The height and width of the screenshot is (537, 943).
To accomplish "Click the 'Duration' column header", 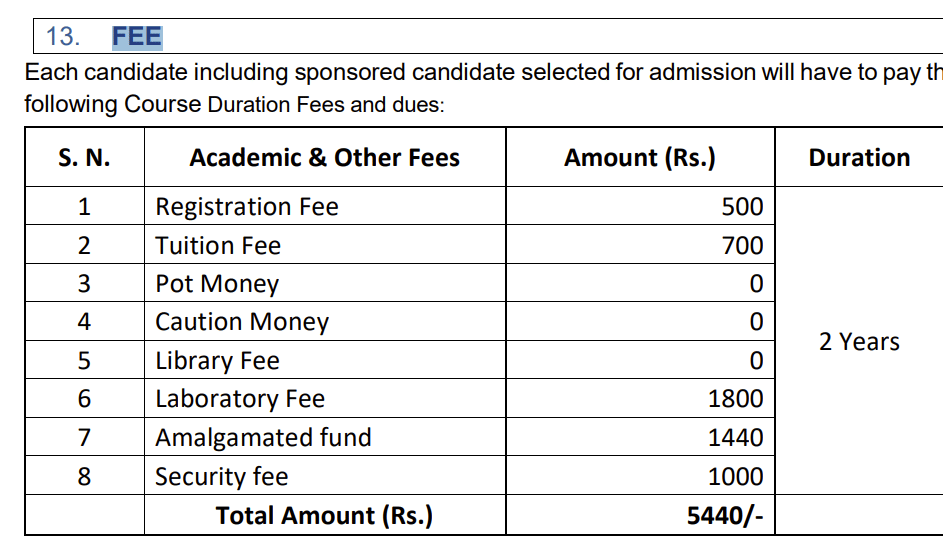I will (x=859, y=158).
